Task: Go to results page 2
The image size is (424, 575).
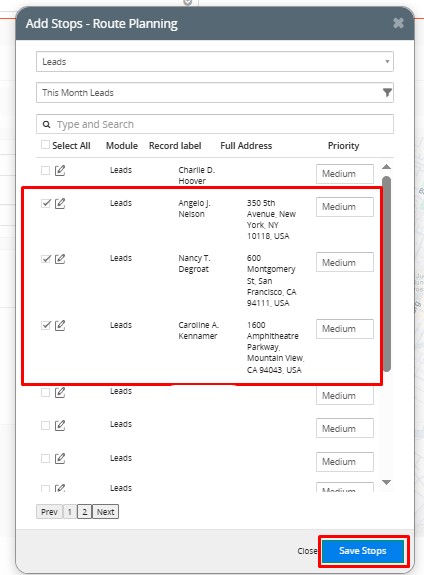Action: [x=84, y=512]
